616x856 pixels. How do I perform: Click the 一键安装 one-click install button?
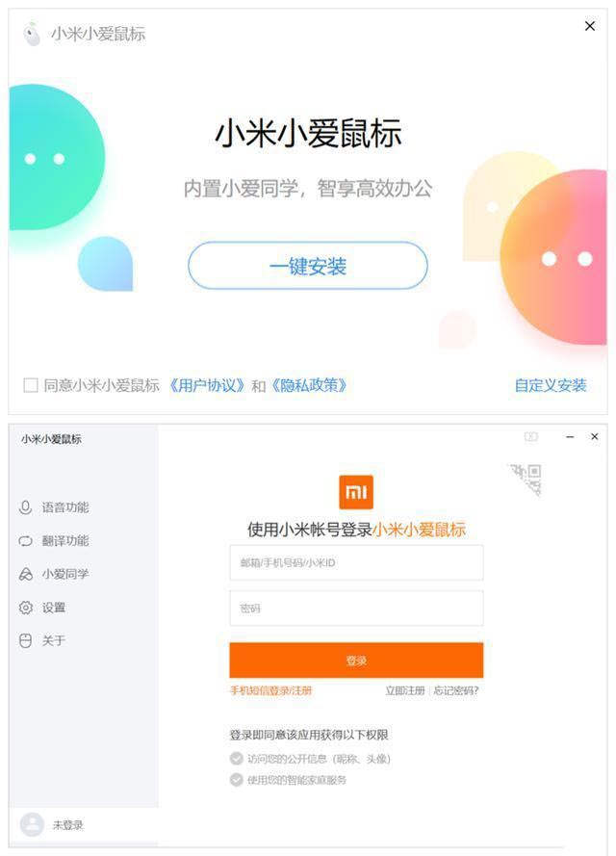(307, 266)
